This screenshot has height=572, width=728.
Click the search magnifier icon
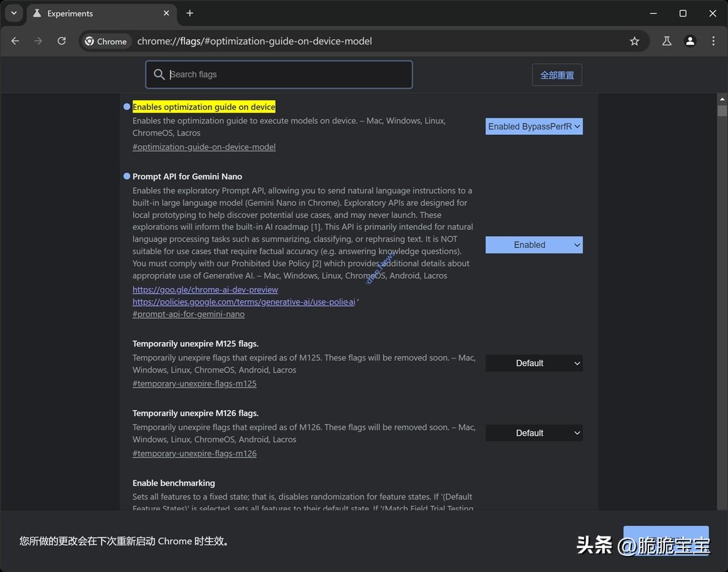159,75
